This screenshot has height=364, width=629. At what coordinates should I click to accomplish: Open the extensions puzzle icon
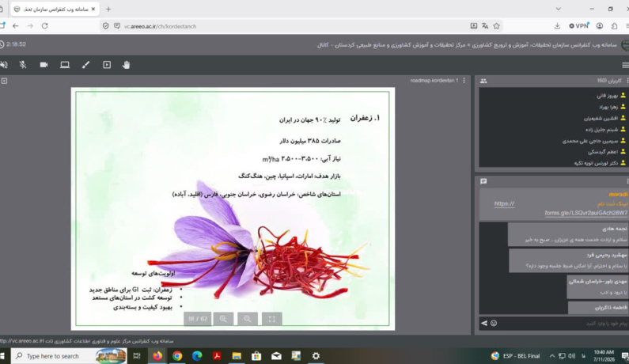(x=614, y=26)
